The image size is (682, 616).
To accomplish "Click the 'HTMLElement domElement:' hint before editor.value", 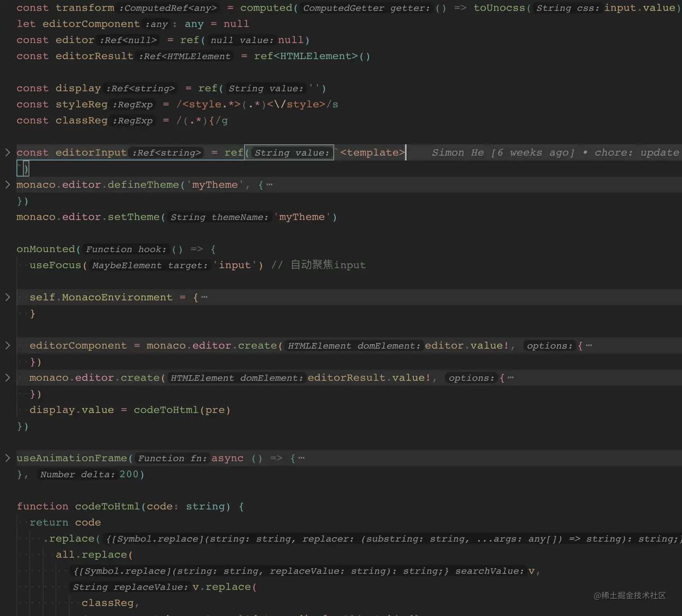I will 354,346.
